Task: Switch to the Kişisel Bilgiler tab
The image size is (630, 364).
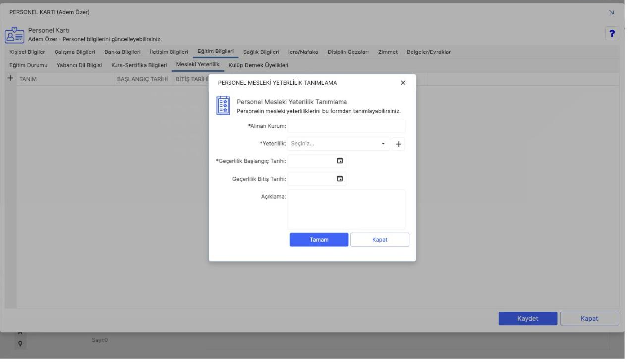Action: click(x=28, y=52)
